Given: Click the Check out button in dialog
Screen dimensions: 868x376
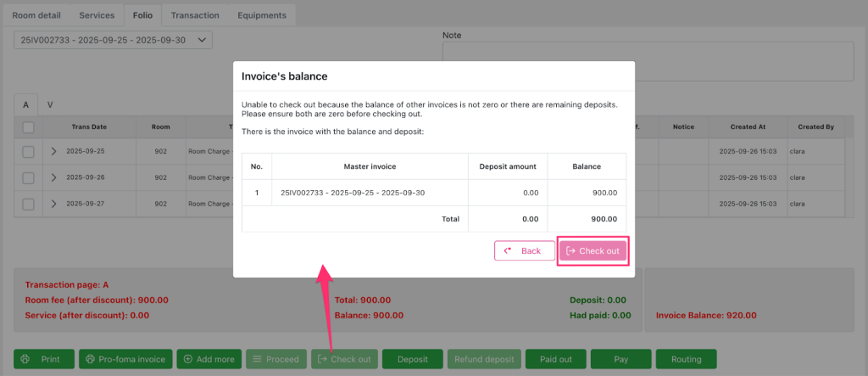Looking at the screenshot, I should click(593, 251).
